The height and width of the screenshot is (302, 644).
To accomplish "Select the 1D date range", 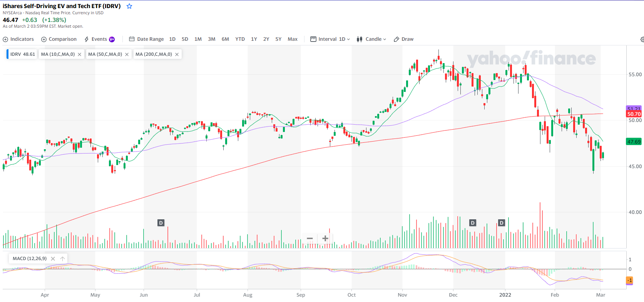I will [172, 39].
